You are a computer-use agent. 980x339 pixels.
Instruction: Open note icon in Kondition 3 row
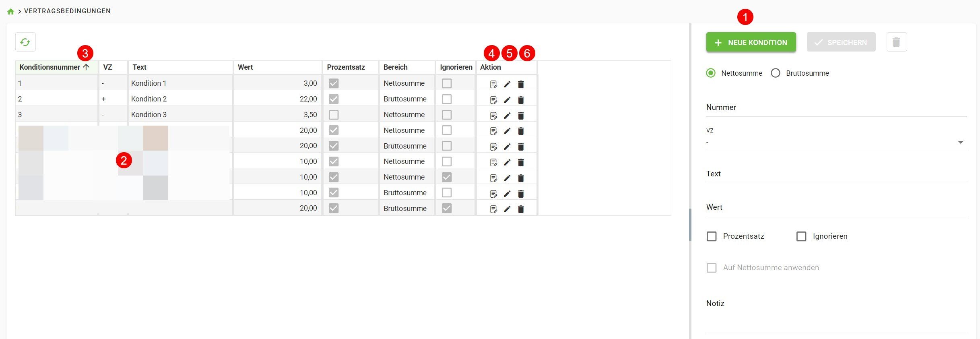[x=493, y=116]
